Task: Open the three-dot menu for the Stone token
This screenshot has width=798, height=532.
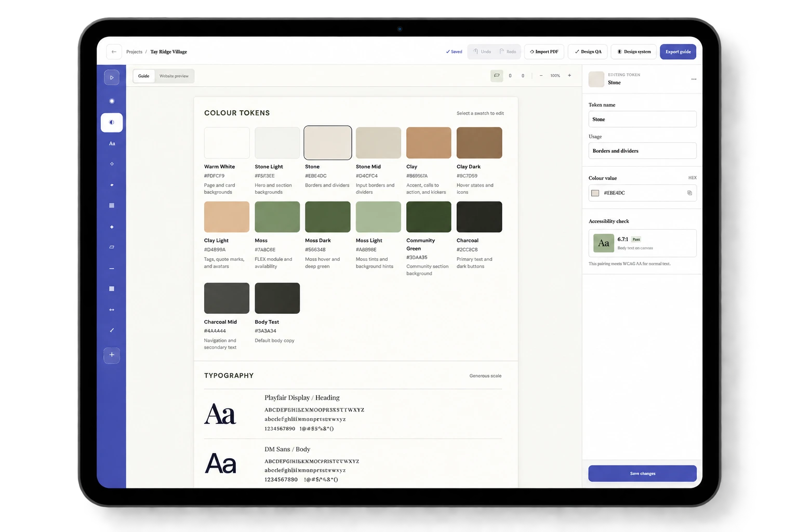Action: [694, 79]
